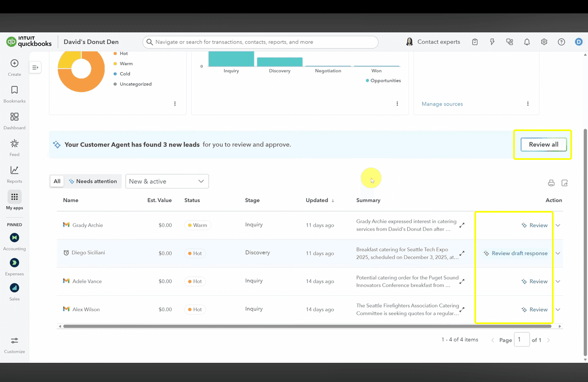Image resolution: width=588 pixels, height=382 pixels.
Task: Open Reports from the sidebar
Action: coord(14,175)
